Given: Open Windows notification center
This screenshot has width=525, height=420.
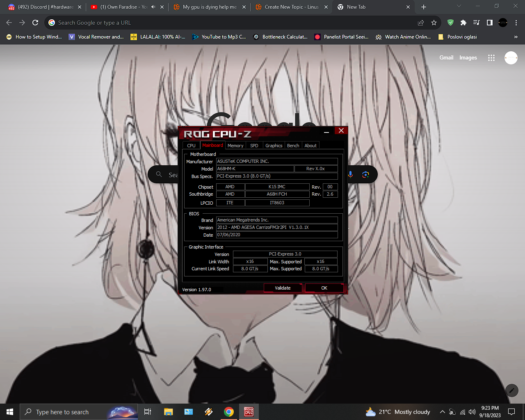Looking at the screenshot, I should coord(511,412).
